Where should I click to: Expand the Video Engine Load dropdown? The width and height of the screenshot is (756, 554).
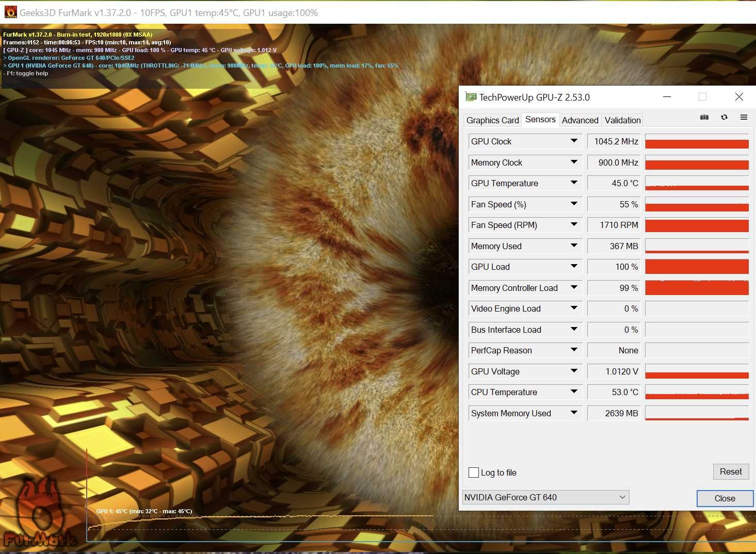[x=574, y=308]
